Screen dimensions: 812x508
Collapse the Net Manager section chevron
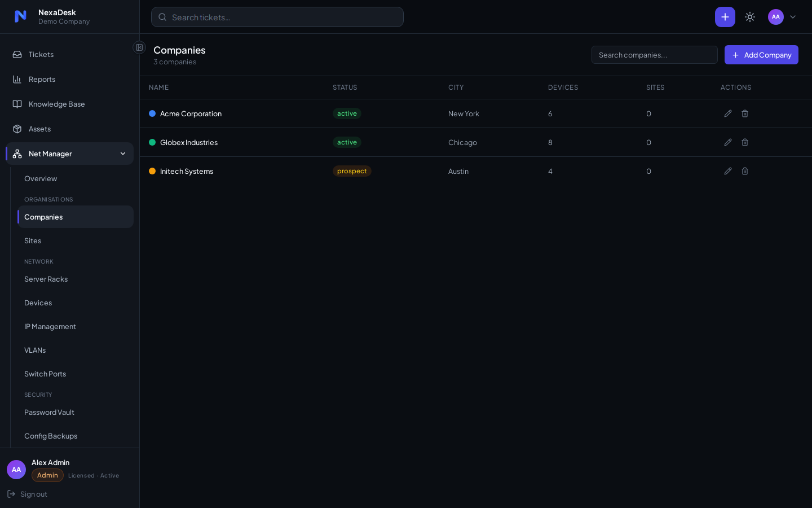(123, 154)
